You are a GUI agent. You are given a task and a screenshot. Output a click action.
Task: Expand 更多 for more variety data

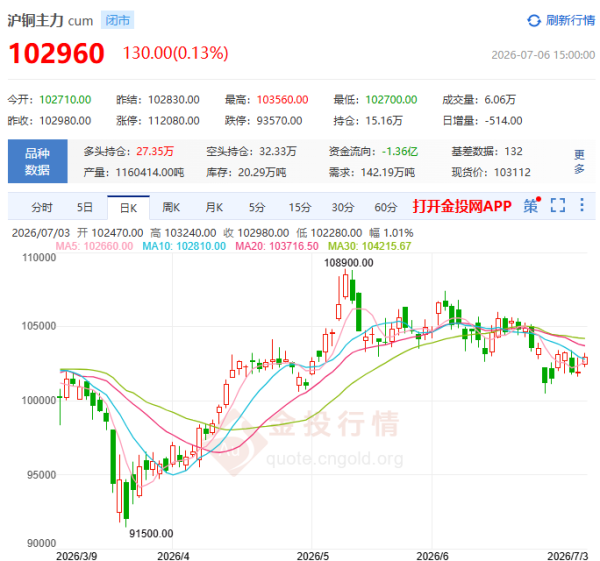[x=579, y=161]
